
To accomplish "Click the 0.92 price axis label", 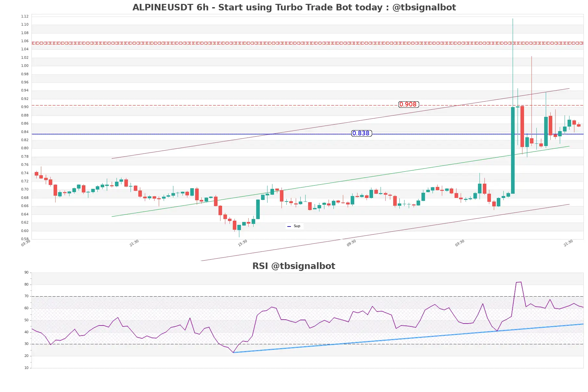I will [x=25, y=99].
